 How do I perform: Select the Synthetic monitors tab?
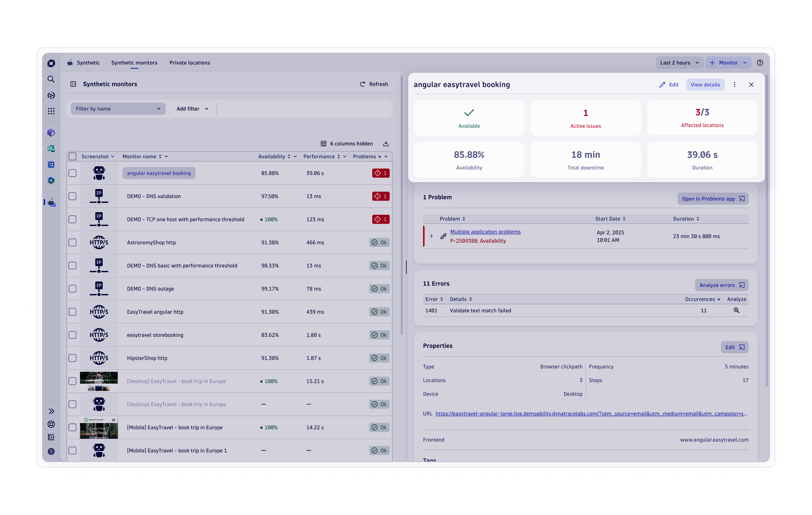134,63
